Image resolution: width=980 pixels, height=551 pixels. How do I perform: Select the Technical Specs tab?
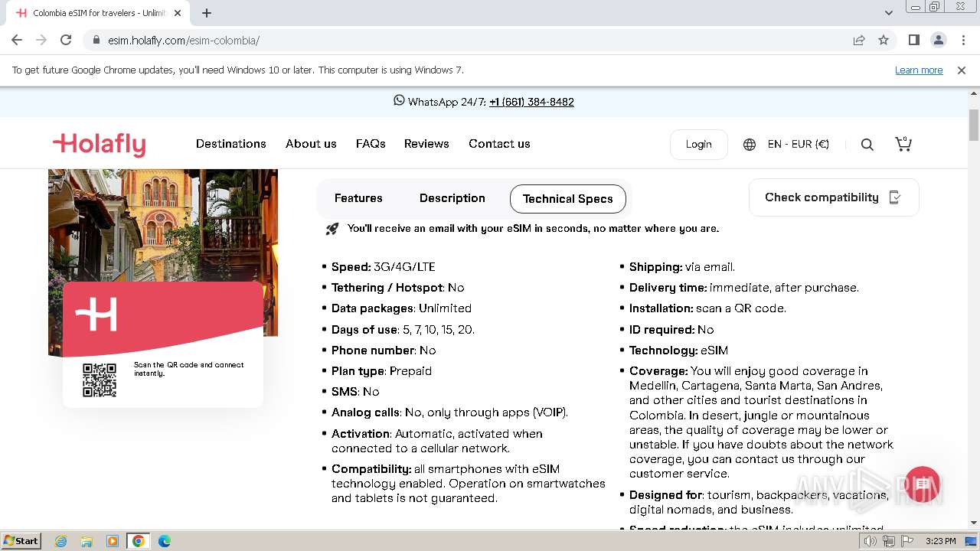pos(567,199)
